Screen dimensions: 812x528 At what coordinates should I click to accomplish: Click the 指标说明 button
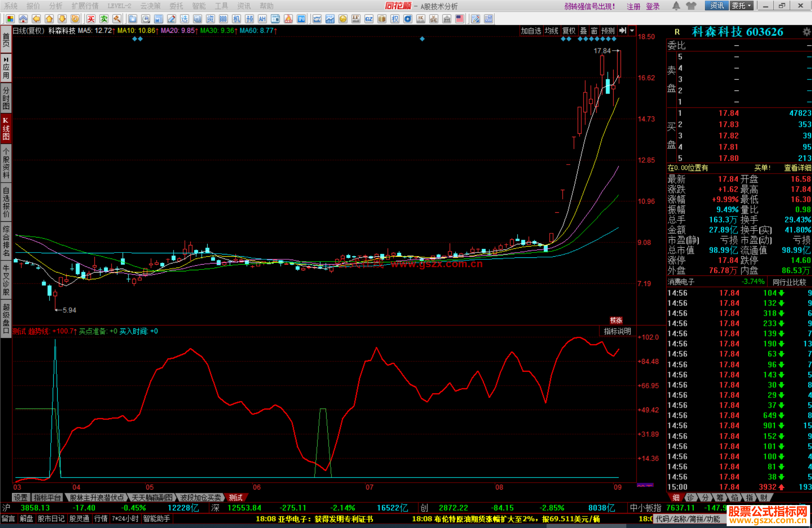(617, 331)
